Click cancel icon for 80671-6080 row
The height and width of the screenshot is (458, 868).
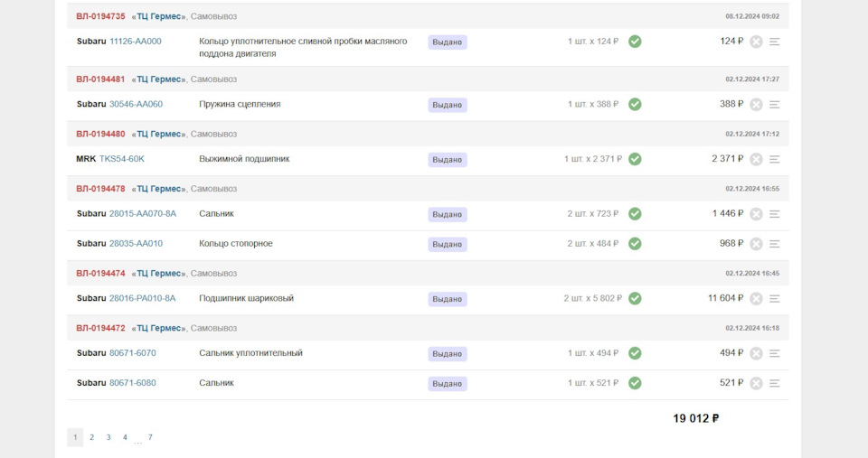756,383
